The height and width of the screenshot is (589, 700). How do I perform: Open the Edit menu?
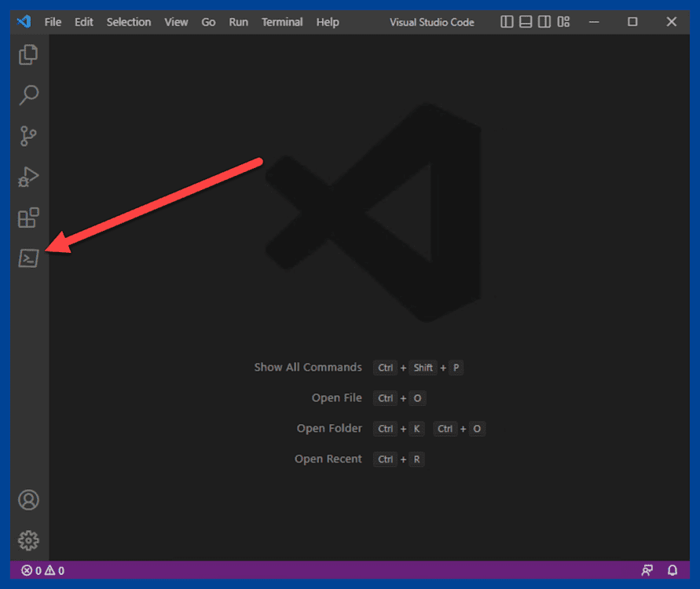pos(83,22)
